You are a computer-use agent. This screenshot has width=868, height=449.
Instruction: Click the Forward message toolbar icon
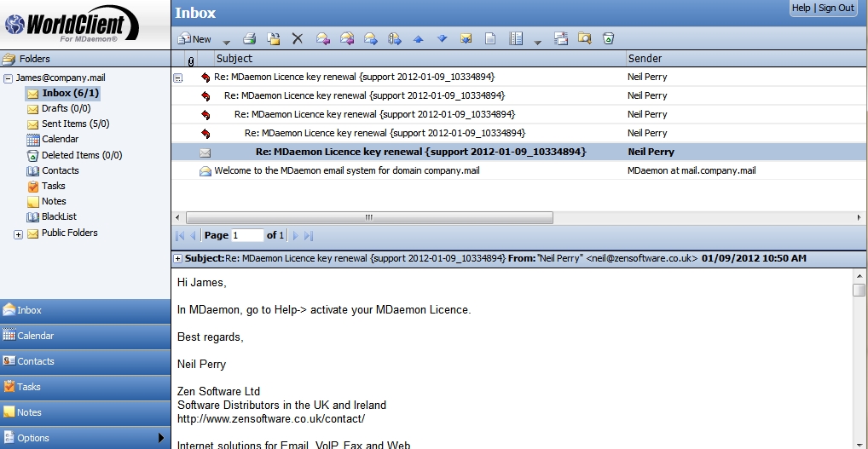(x=371, y=38)
